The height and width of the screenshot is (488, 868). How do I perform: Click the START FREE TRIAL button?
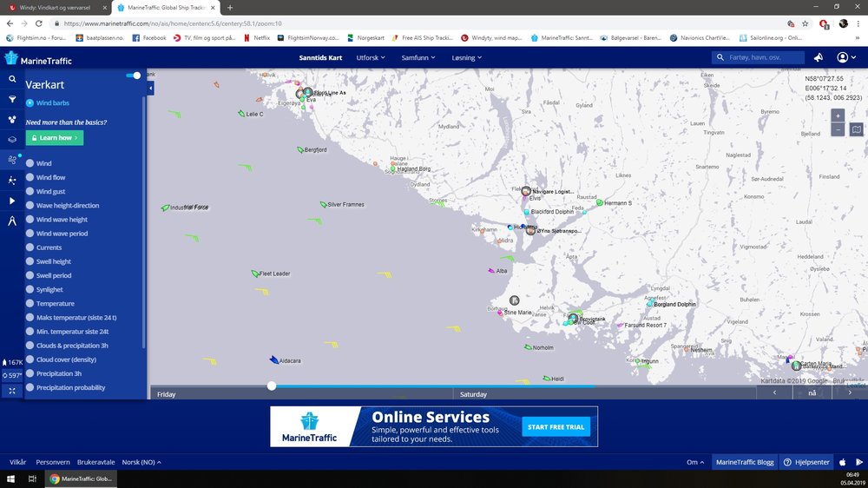[556, 426]
